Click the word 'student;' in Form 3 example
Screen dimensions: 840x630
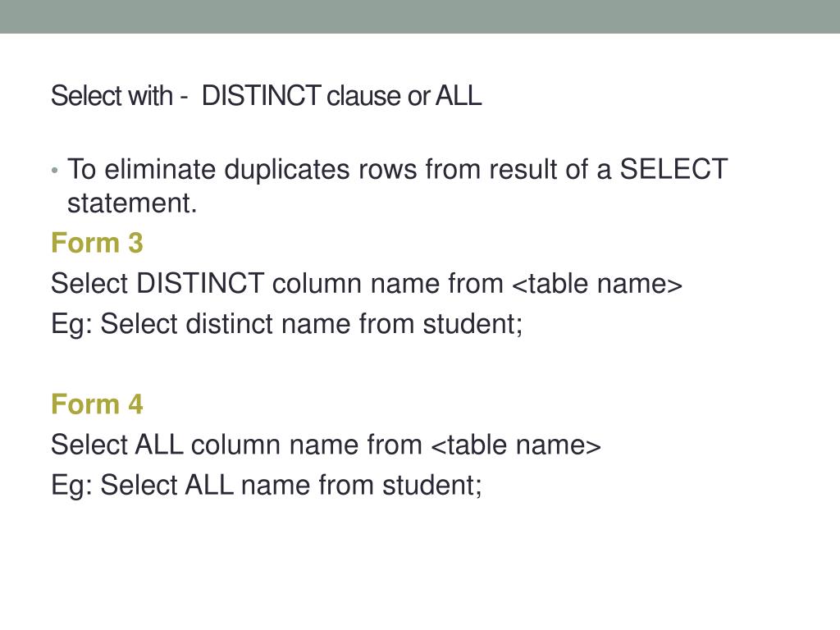[x=472, y=324]
